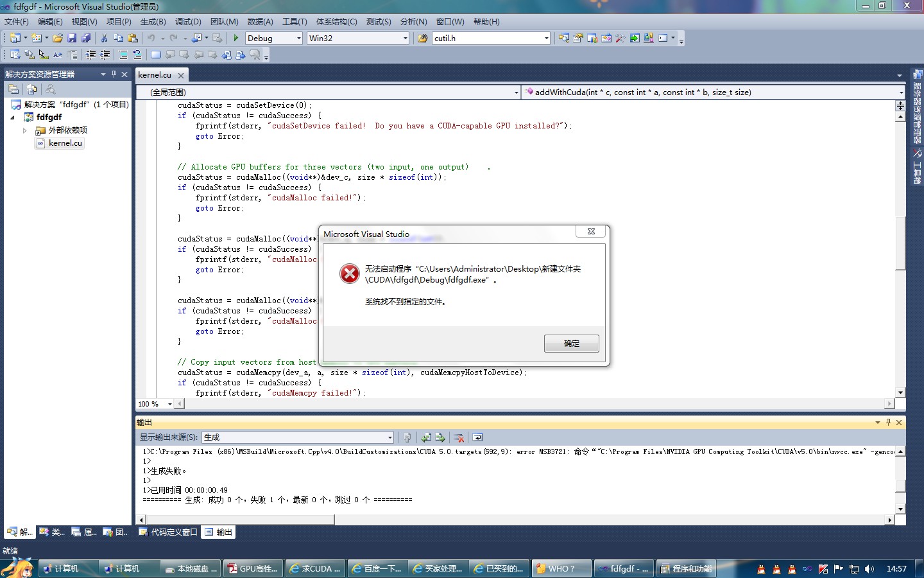This screenshot has width=924, height=578.
Task: Close the Microsoft Visual Studio error dialog
Action: (591, 232)
